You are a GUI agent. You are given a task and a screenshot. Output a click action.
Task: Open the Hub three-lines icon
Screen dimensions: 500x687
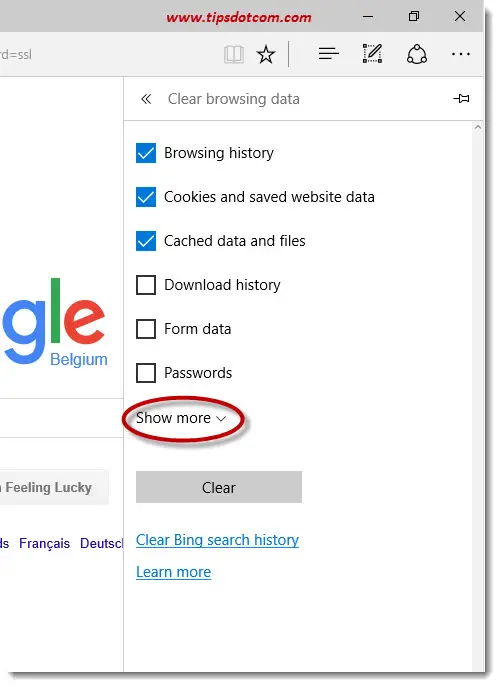[329, 54]
